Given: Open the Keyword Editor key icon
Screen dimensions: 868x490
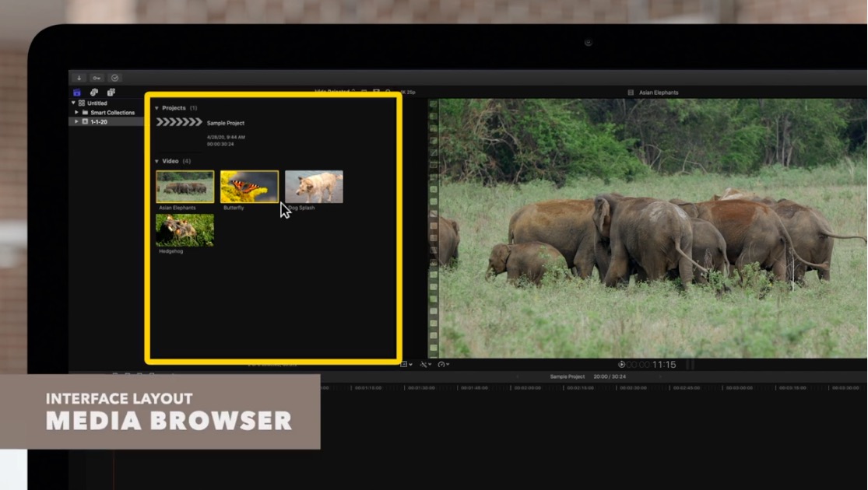Looking at the screenshot, I should click(97, 78).
